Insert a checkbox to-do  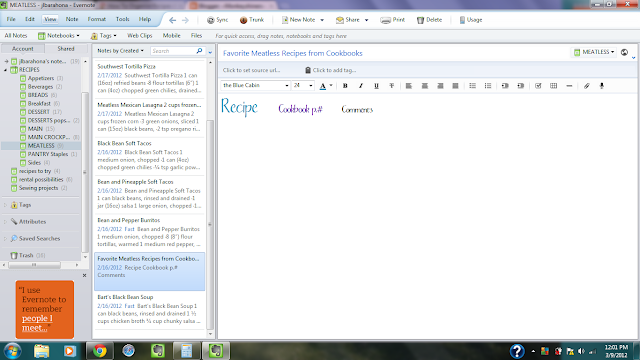tap(538, 86)
